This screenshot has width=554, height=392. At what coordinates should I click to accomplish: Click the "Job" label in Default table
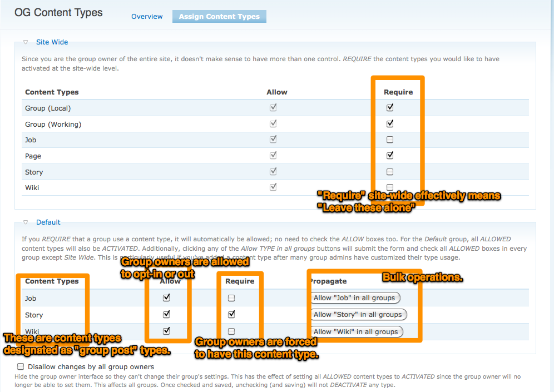[x=31, y=299]
